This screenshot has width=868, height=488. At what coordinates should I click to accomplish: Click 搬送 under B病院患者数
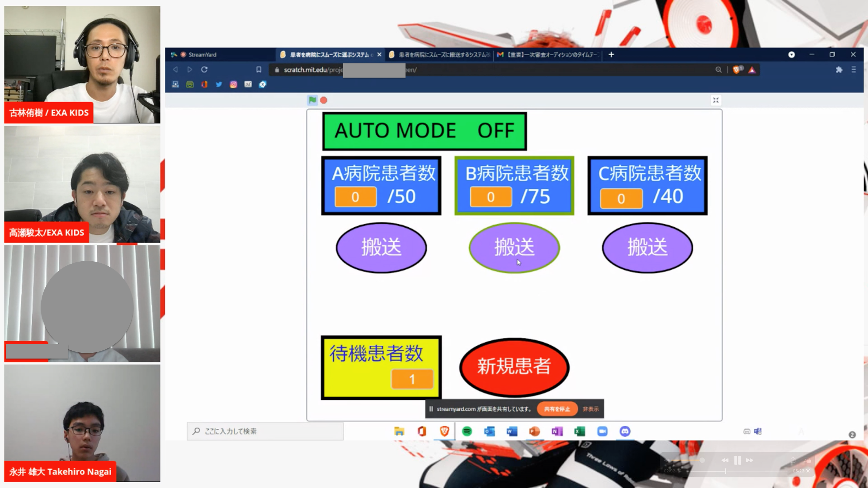tap(514, 247)
